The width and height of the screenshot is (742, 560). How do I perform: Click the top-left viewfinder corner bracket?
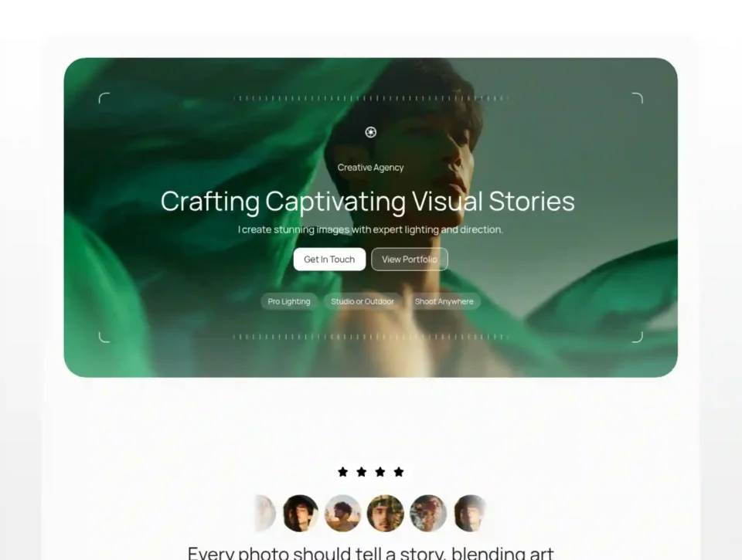(104, 98)
